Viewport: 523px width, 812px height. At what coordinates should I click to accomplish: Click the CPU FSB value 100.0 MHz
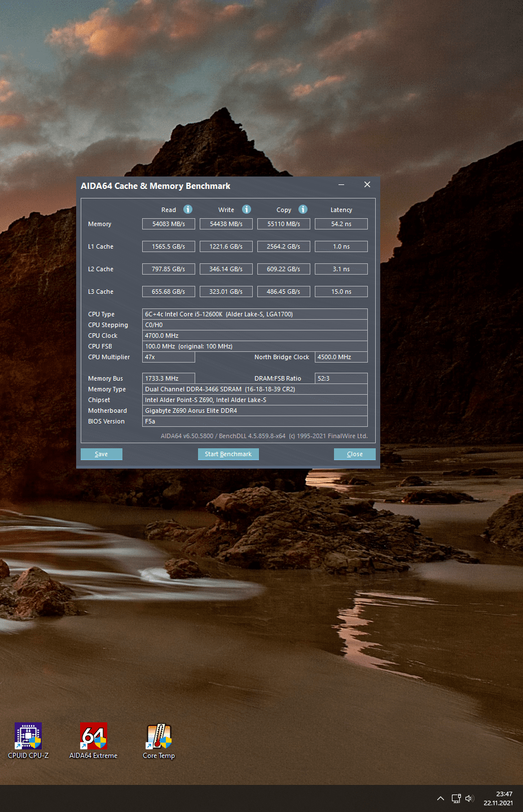pos(255,346)
